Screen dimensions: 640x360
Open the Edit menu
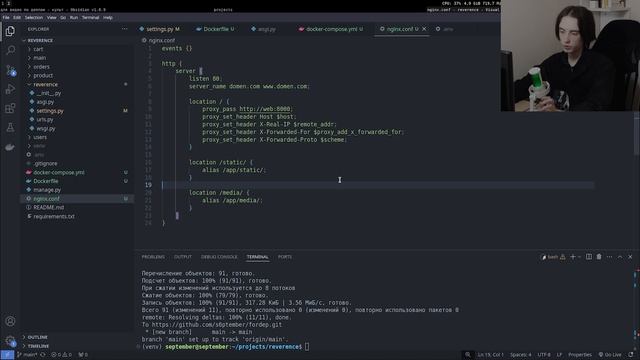(x=17, y=18)
